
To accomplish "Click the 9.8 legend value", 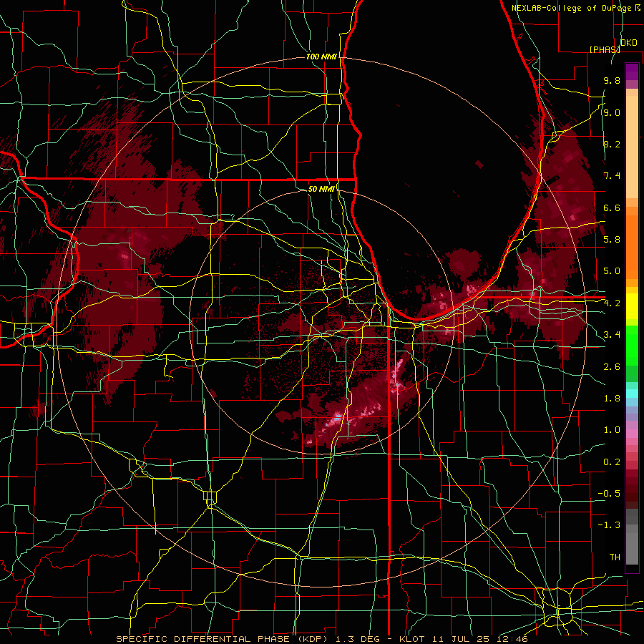I will [x=612, y=80].
